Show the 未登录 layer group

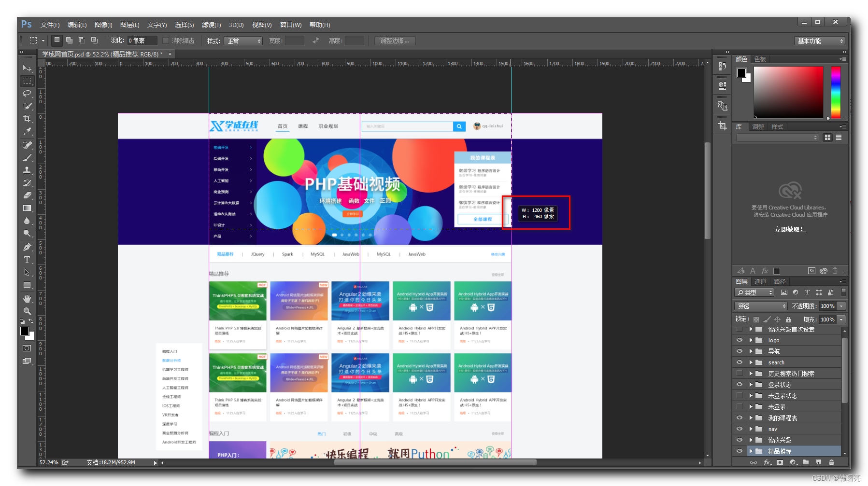pos(739,407)
